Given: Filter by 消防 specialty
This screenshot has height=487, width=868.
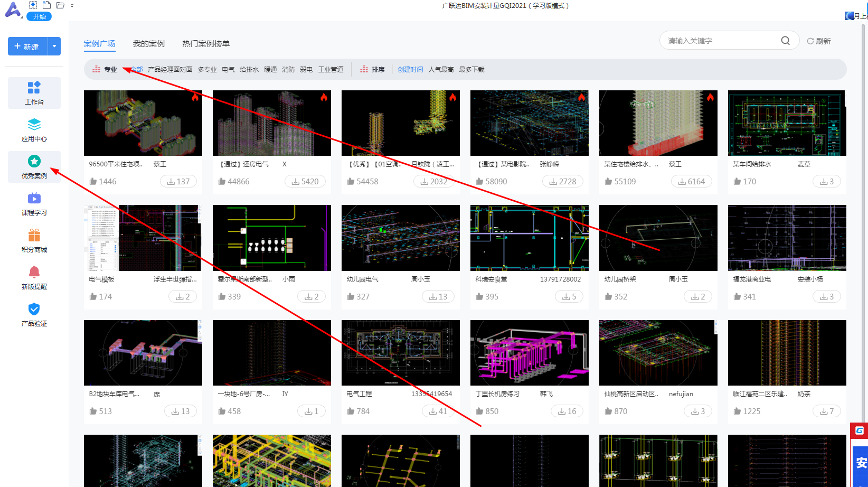Looking at the screenshot, I should (x=288, y=70).
